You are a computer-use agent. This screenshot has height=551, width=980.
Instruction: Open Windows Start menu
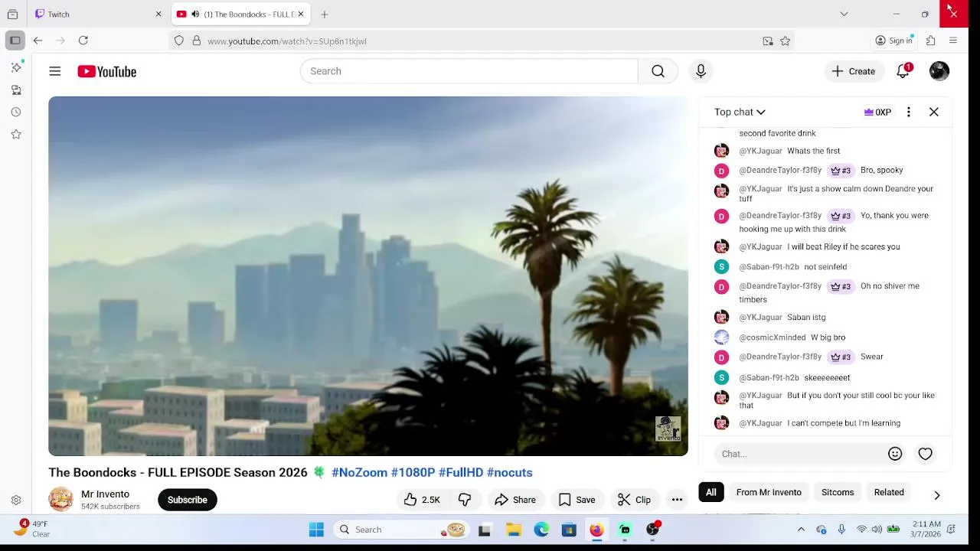tap(316, 530)
